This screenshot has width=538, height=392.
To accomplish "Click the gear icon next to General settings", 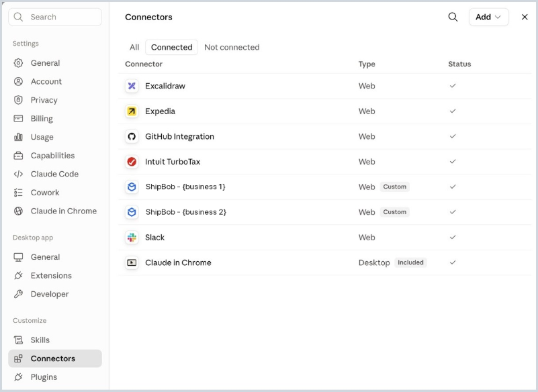I will click(18, 63).
